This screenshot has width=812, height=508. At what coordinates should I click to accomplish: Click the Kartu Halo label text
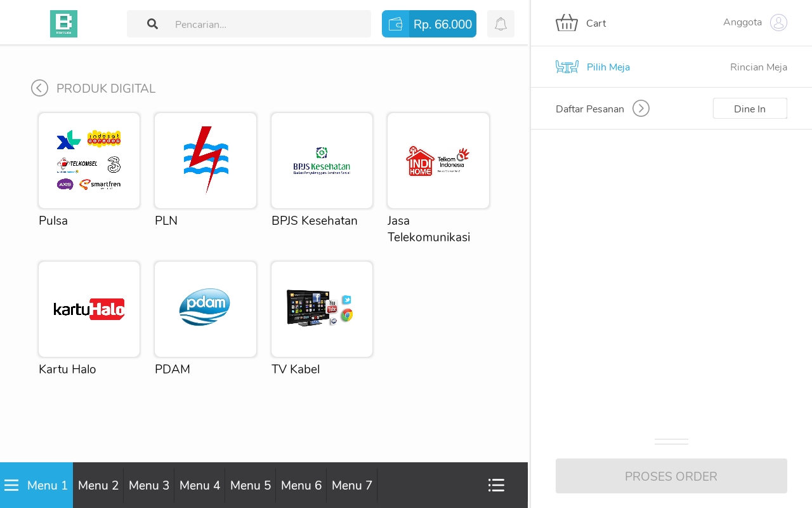click(x=67, y=370)
